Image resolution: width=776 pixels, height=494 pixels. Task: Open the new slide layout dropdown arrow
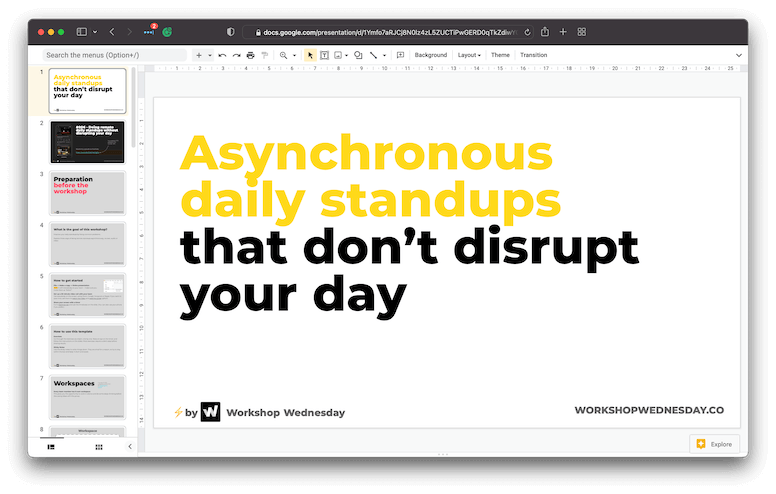[x=209, y=55]
